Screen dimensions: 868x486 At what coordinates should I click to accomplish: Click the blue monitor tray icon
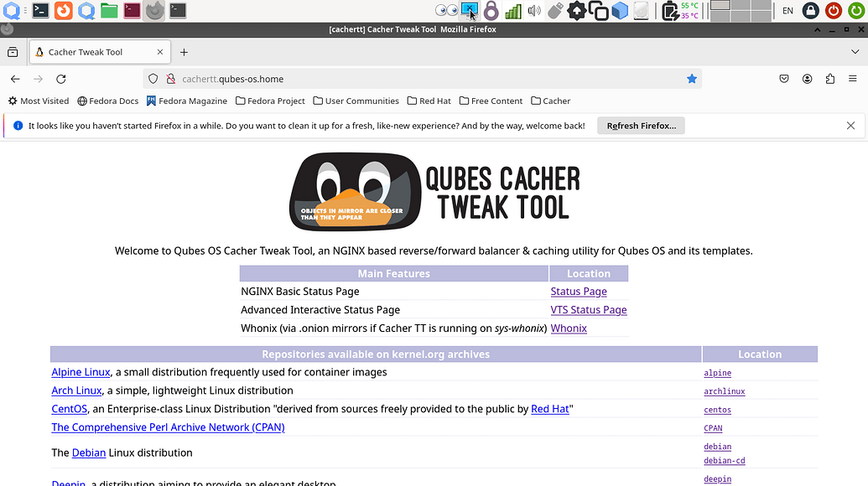click(x=470, y=11)
